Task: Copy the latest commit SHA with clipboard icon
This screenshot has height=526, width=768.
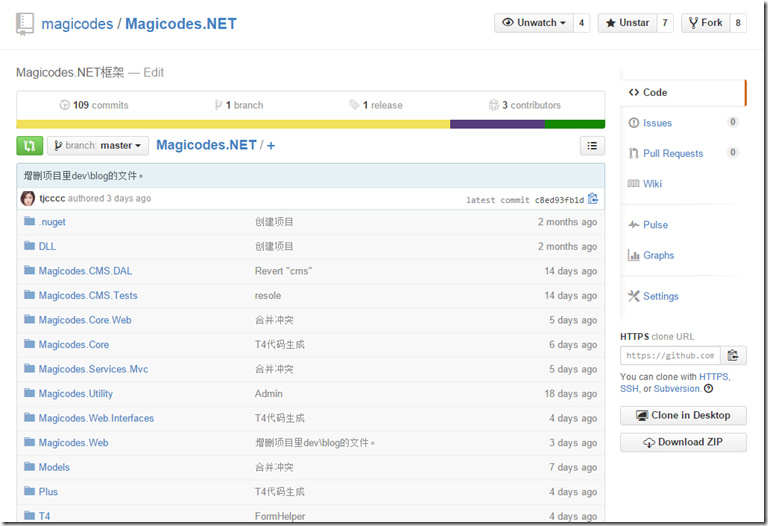Action: coord(593,198)
